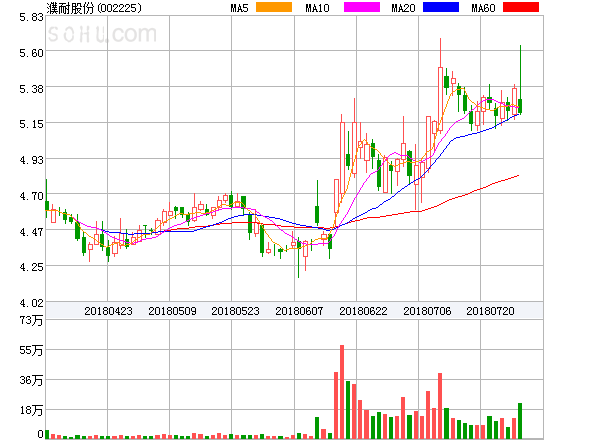Click the blue MA20 legend swatch
Viewport: 600px width, 440px height.
pos(441,7)
